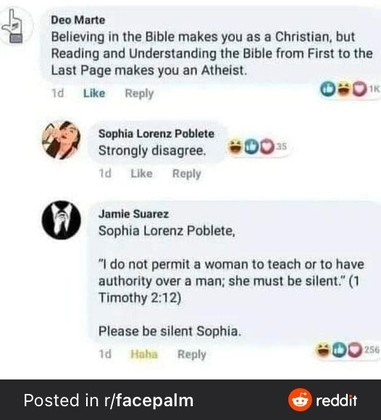Reply to Sophia Lorenz Poblete's comment
This screenshot has height=420, width=381.
186,174
